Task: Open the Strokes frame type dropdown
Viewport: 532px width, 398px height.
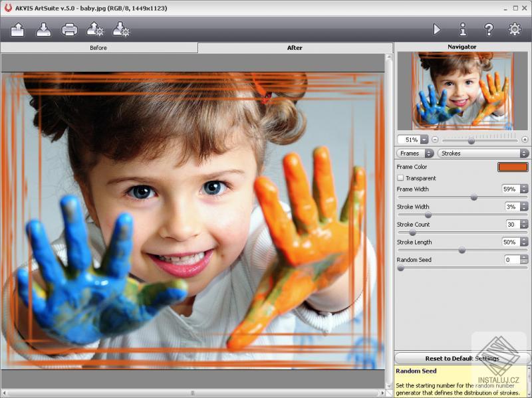Action: point(483,153)
